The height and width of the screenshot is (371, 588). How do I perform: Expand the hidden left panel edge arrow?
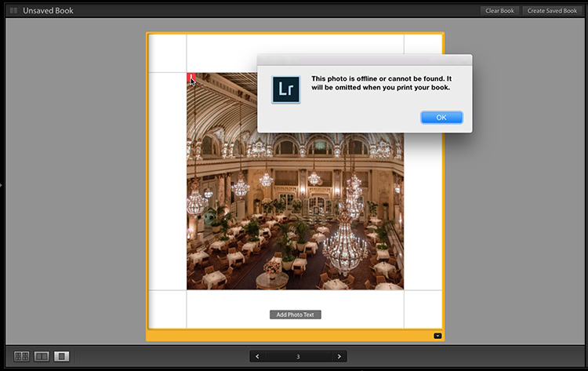coord(2,185)
